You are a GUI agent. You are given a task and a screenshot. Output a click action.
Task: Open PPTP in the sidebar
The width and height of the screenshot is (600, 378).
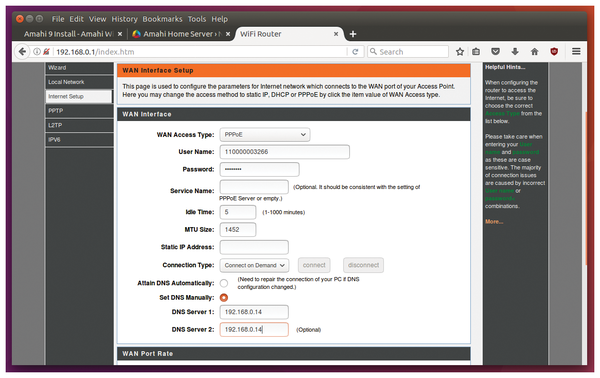tap(80, 111)
